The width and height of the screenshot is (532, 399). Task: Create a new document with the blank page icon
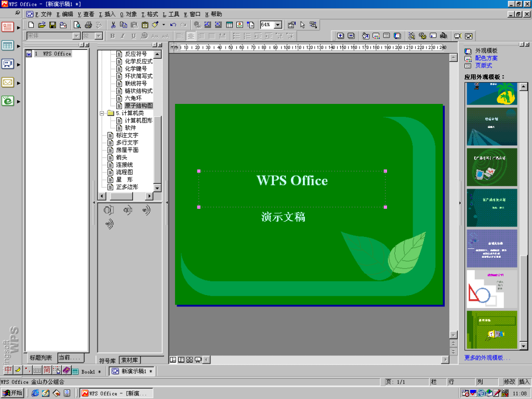pyautogui.click(x=31, y=25)
